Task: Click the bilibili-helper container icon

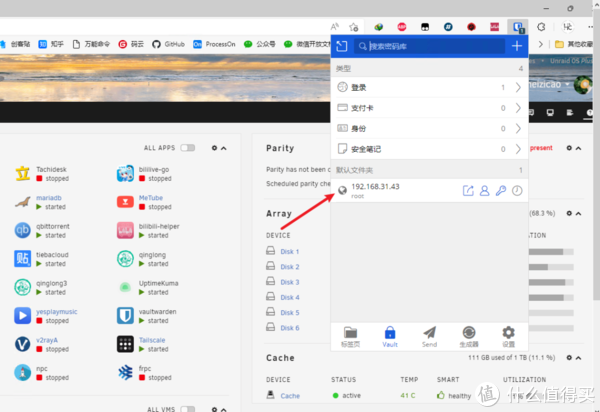Action: 125,230
